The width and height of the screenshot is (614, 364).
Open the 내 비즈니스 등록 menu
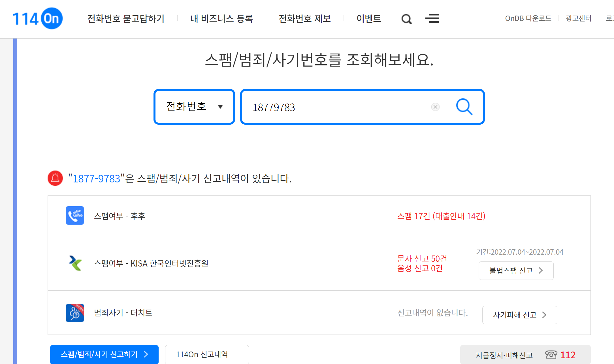(221, 19)
